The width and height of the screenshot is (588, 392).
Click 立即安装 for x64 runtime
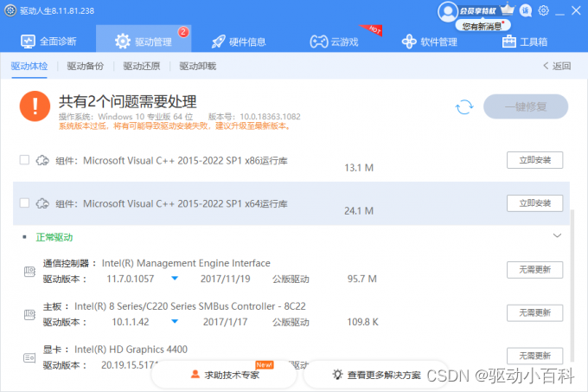534,203
